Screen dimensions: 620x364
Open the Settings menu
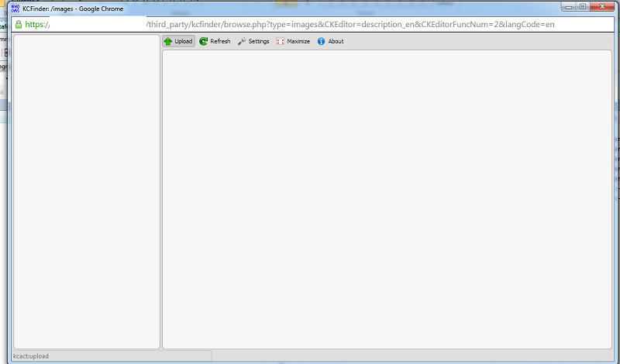[x=253, y=41]
